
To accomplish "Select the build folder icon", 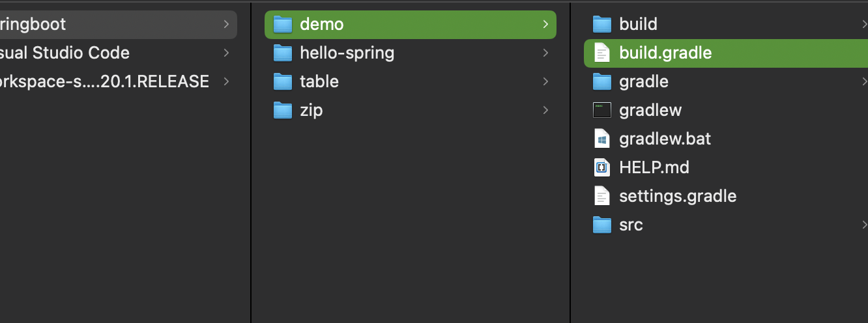I will (602, 24).
